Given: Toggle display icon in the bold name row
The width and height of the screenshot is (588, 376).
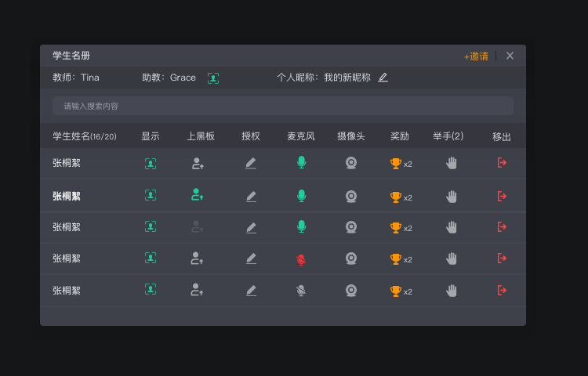Looking at the screenshot, I should [151, 195].
